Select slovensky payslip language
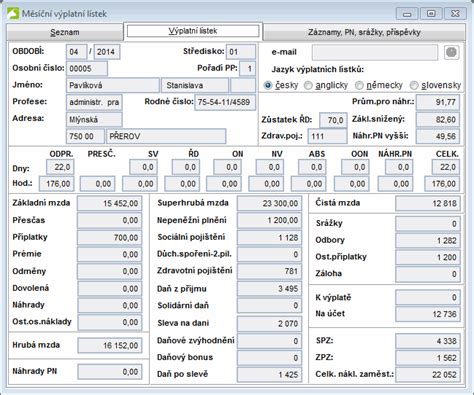474x395 pixels. point(414,85)
